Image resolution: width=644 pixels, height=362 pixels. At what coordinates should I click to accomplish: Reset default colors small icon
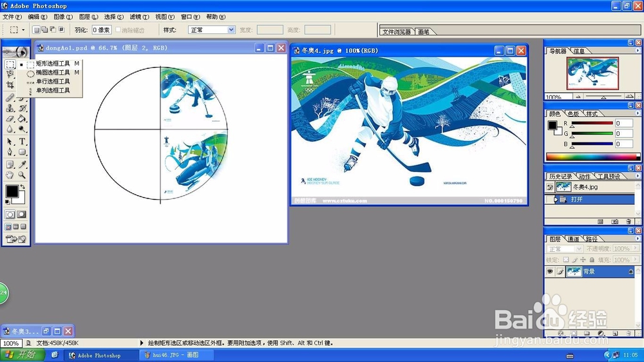coord(7,202)
